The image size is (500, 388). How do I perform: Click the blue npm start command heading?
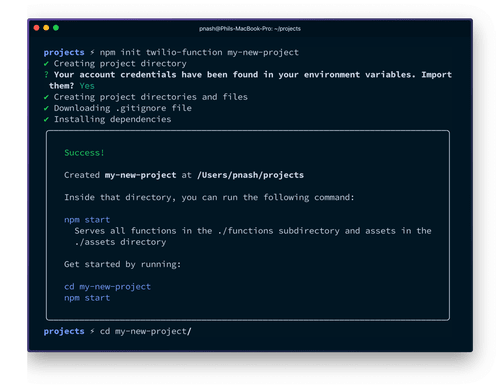pyautogui.click(x=87, y=220)
